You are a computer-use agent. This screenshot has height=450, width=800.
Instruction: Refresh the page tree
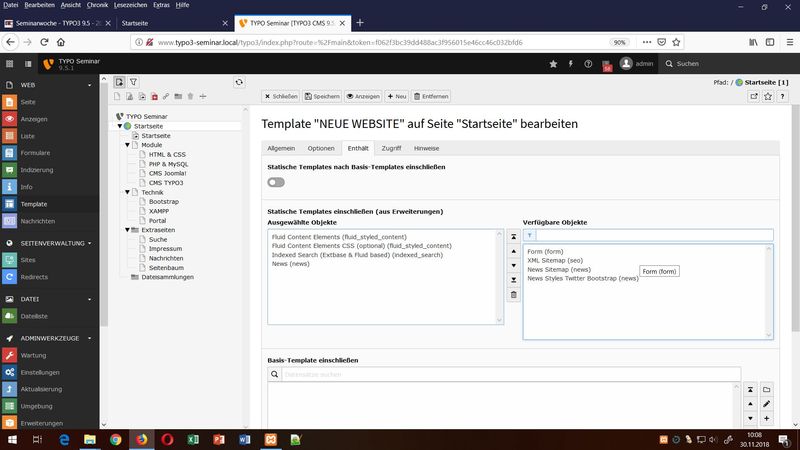(x=239, y=82)
